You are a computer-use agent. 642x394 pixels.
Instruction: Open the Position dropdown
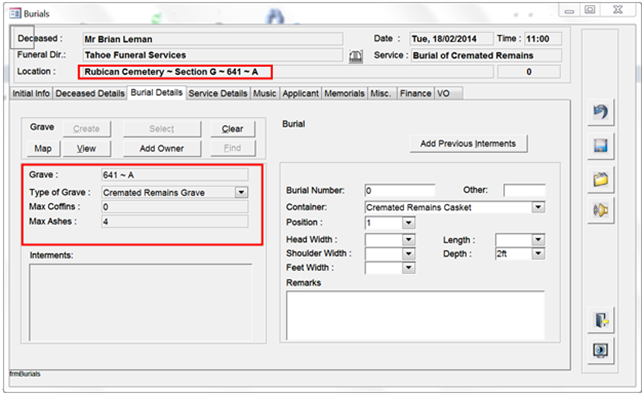tap(408, 222)
